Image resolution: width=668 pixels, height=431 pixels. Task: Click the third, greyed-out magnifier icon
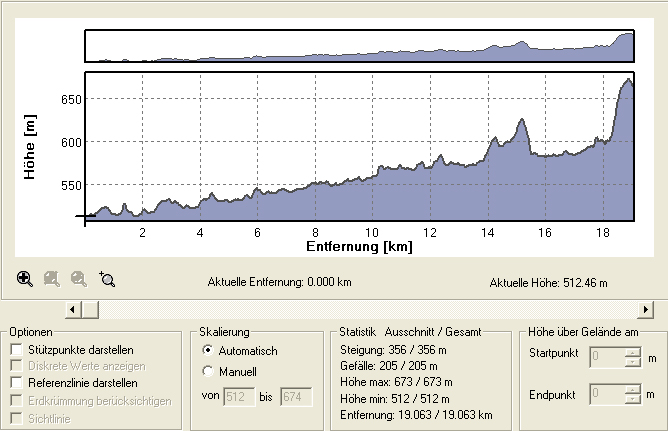(x=79, y=280)
